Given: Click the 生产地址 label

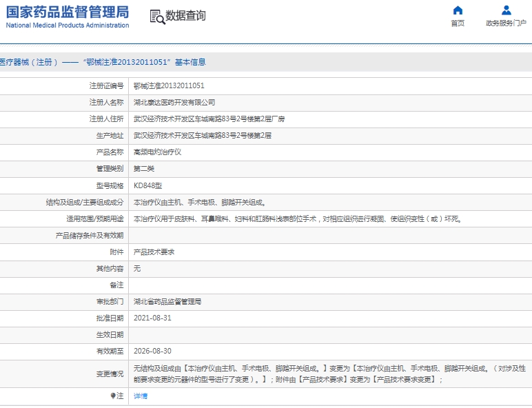Looking at the screenshot, I should (x=110, y=136).
